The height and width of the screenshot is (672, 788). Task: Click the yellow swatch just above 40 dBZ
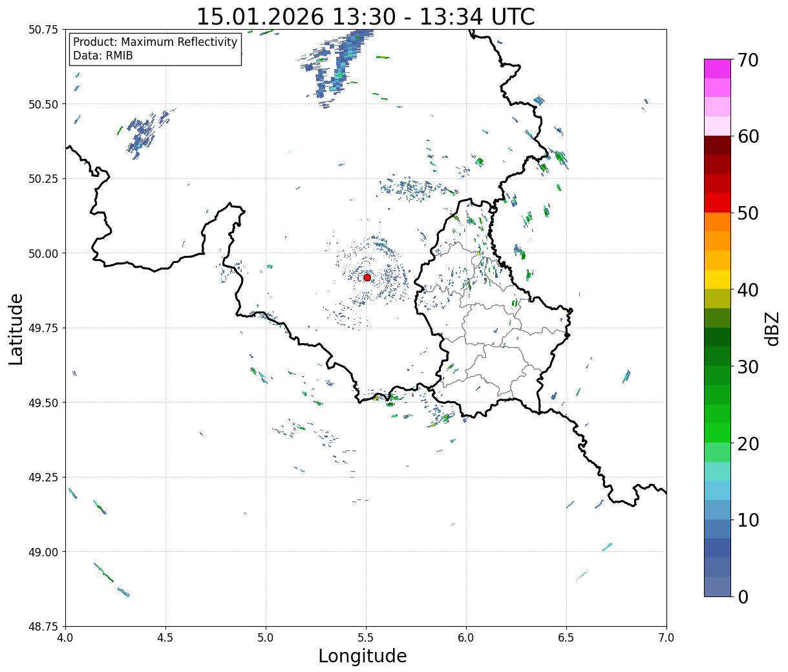718,279
